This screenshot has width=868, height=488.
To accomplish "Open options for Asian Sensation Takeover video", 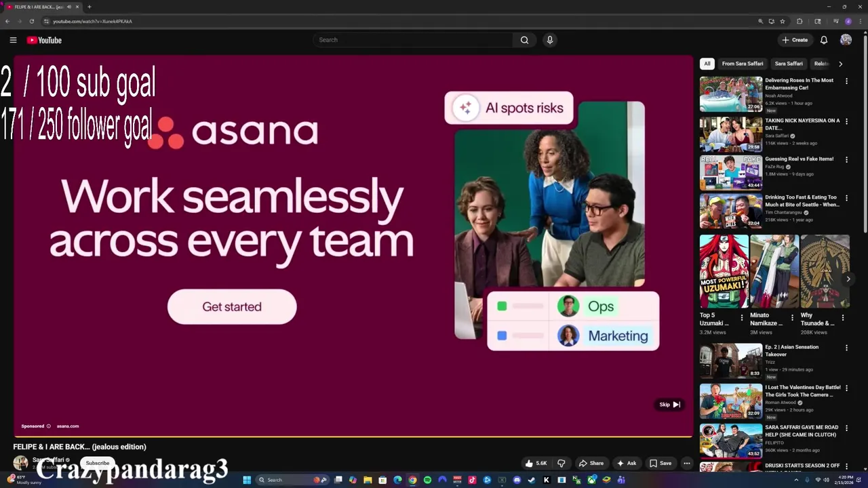I will tap(846, 348).
